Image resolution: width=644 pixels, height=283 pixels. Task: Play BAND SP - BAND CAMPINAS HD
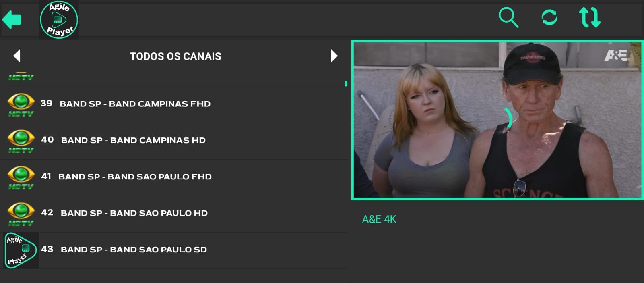[133, 140]
